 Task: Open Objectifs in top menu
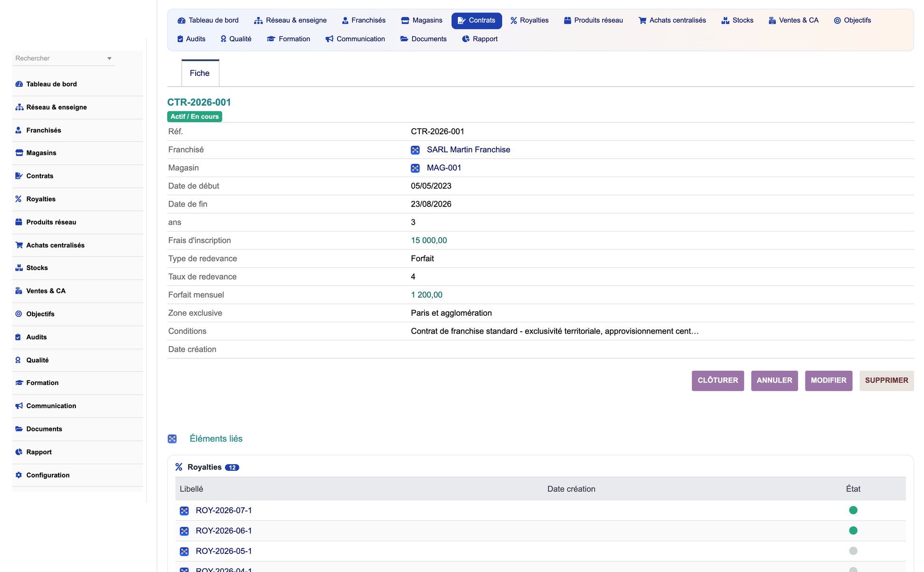click(x=852, y=20)
